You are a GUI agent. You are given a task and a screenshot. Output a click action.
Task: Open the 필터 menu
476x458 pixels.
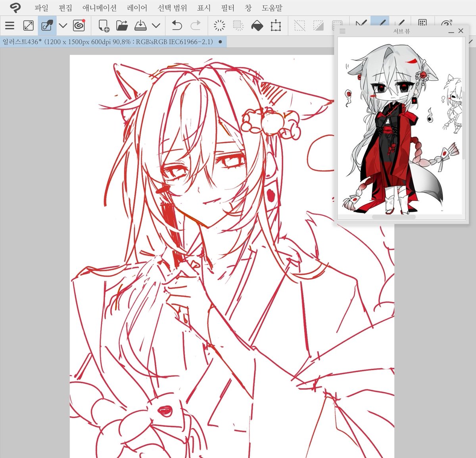(x=228, y=8)
